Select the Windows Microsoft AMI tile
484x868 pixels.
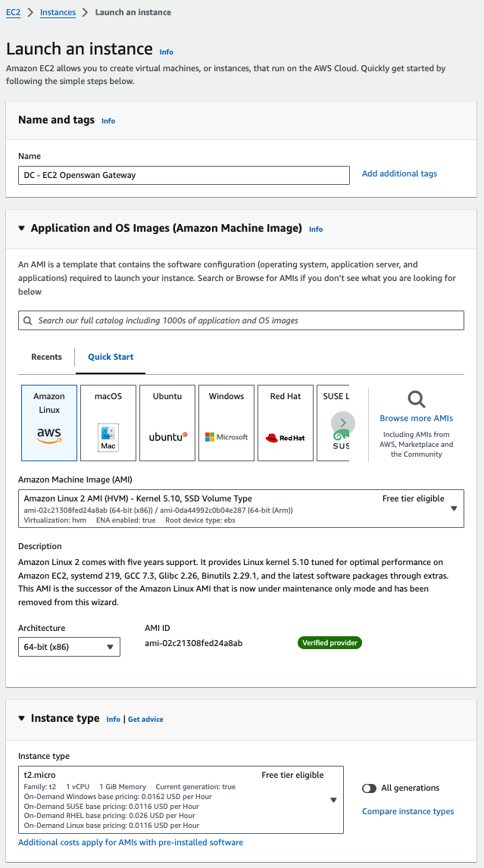coord(226,423)
